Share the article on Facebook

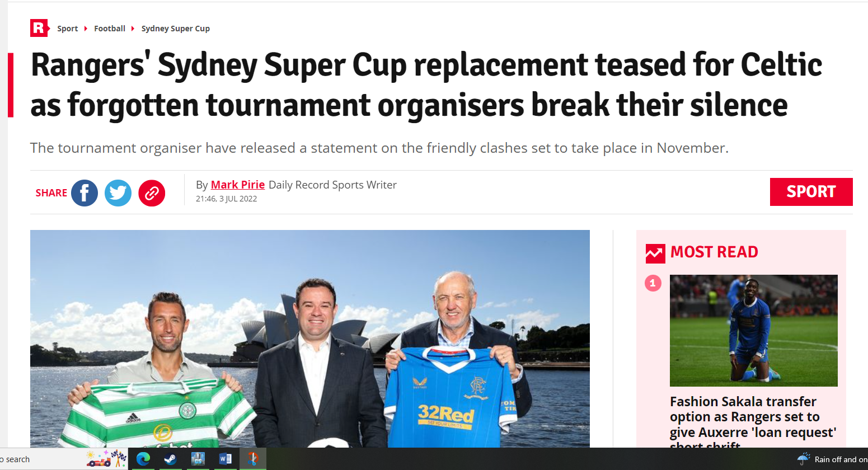(x=85, y=193)
